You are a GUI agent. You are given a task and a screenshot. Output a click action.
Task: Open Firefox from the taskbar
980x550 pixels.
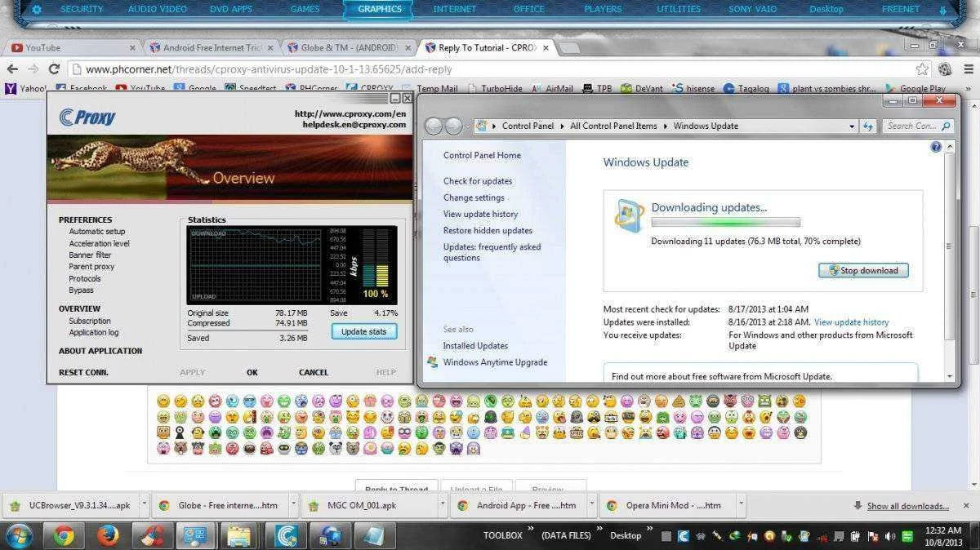tap(108, 535)
